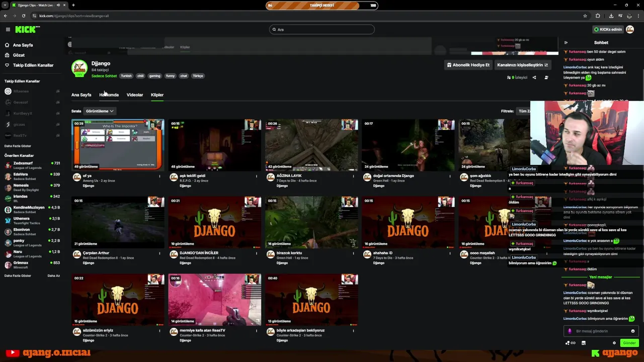
Task: Open options menu of 'aşk teklifi geldi' clip
Action: point(257,176)
